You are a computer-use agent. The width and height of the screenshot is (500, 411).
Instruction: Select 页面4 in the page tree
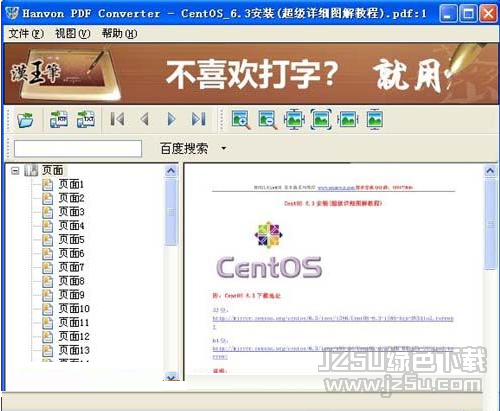[x=71, y=226]
